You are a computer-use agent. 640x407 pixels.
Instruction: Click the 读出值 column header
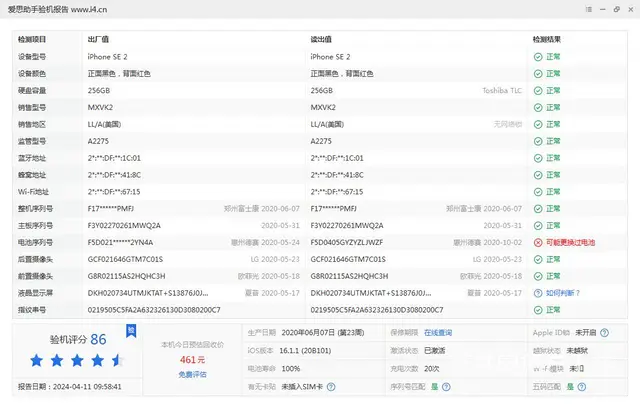(321, 39)
